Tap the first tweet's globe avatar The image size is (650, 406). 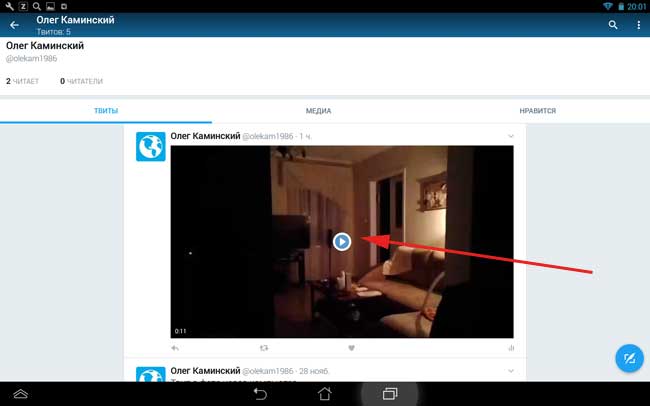pos(150,146)
